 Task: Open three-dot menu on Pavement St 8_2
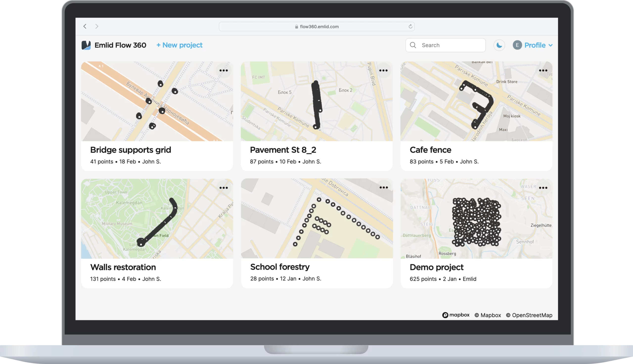click(x=384, y=70)
